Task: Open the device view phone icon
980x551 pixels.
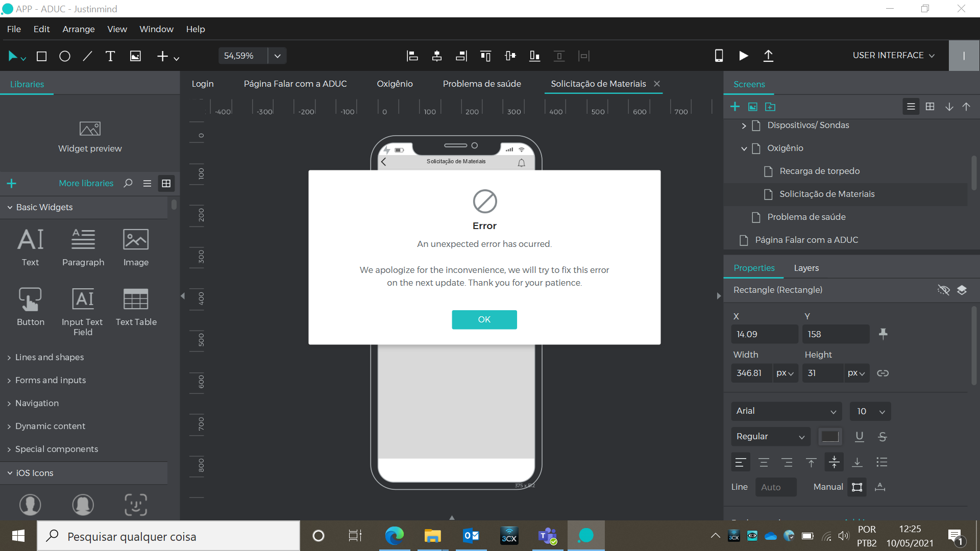Action: (x=719, y=56)
